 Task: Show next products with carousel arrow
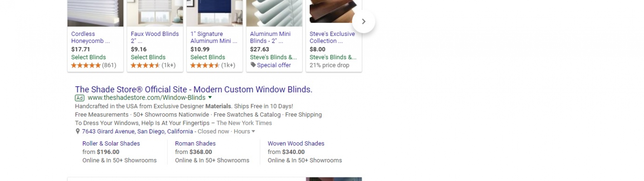tap(364, 21)
